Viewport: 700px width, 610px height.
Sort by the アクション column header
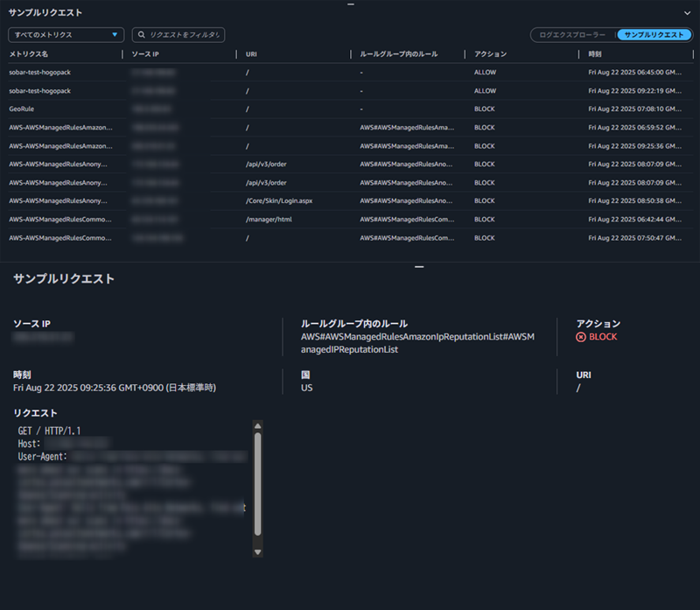point(490,54)
